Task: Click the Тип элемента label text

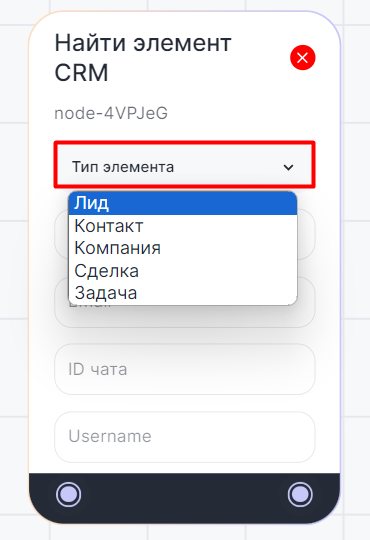Action: coord(123,167)
